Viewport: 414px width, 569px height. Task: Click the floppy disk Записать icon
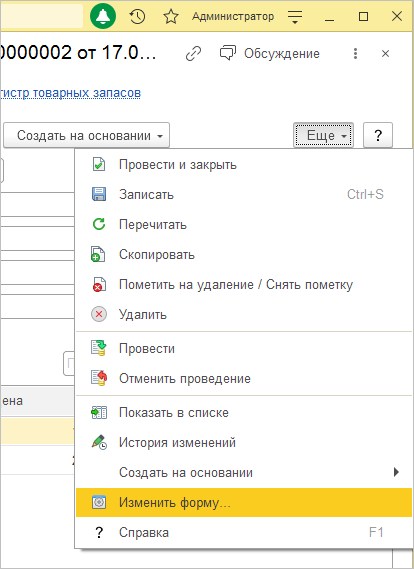click(x=99, y=195)
